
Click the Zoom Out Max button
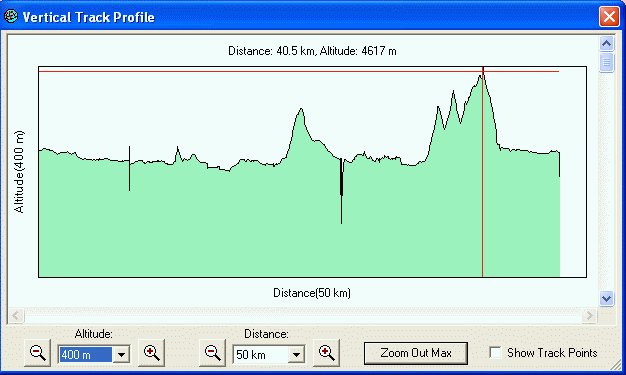416,353
